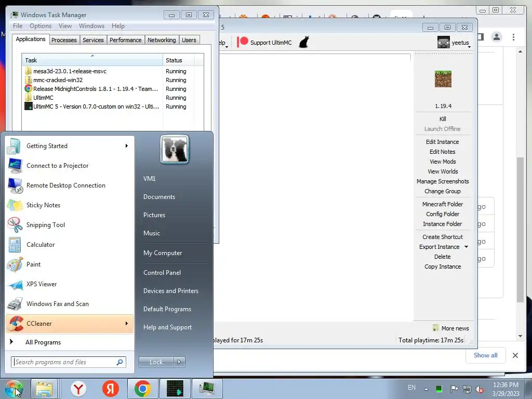Open the Snipping Tool
Image resolution: width=532 pixels, height=399 pixels.
tap(69, 224)
